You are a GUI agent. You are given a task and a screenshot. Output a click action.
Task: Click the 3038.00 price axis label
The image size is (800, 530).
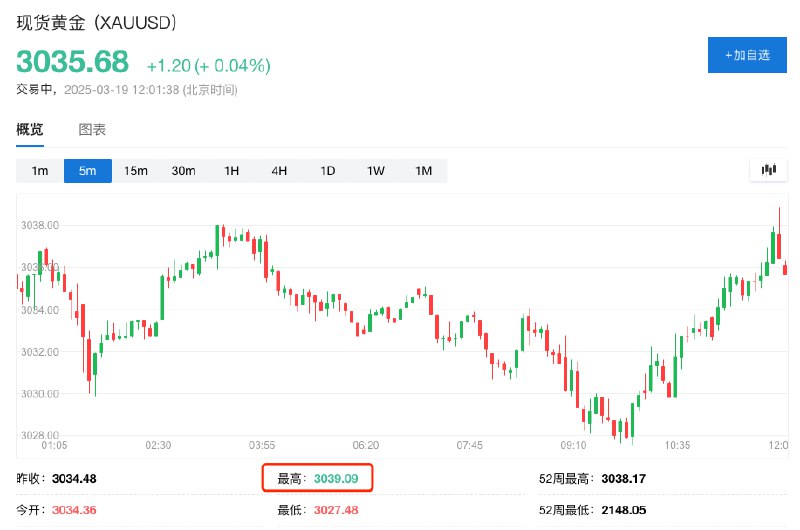[x=40, y=225]
